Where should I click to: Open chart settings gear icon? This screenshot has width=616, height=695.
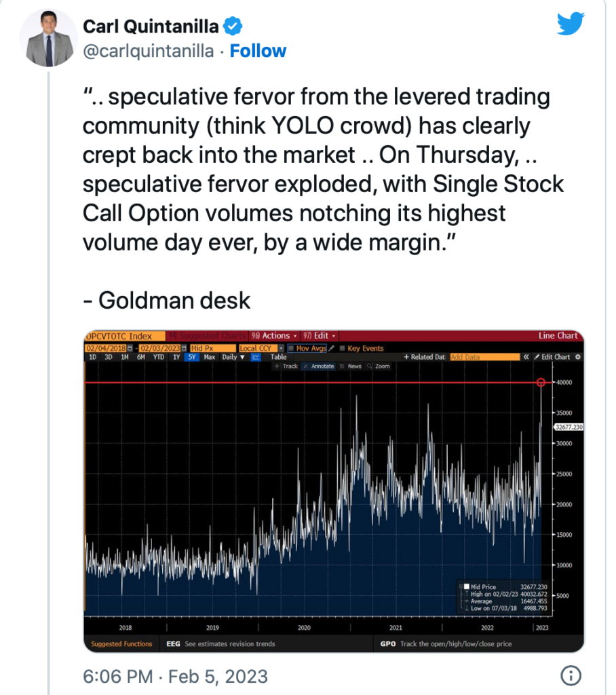pos(577,357)
